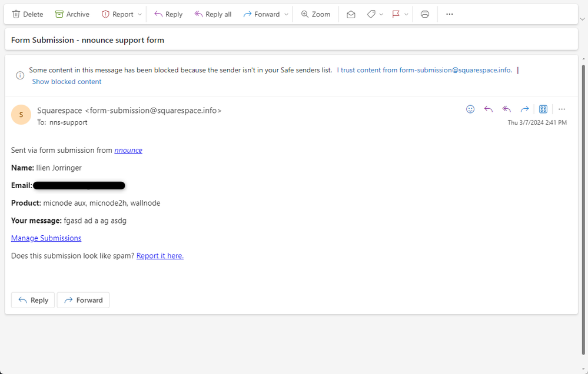Click the info icon beside the blocked content notice
The image size is (588, 374).
(20, 75)
